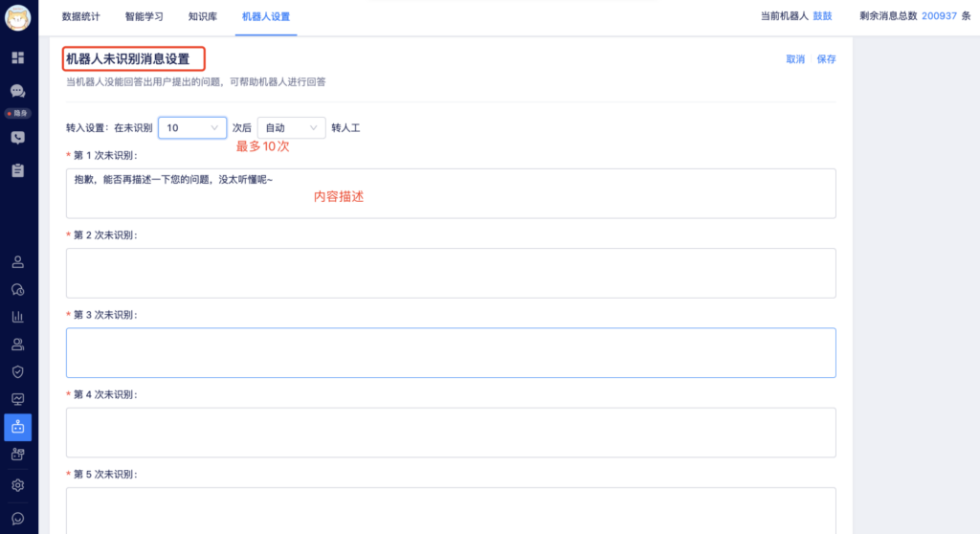Open the bar chart statistics icon
Viewport: 980px width, 534px height.
[x=17, y=317]
